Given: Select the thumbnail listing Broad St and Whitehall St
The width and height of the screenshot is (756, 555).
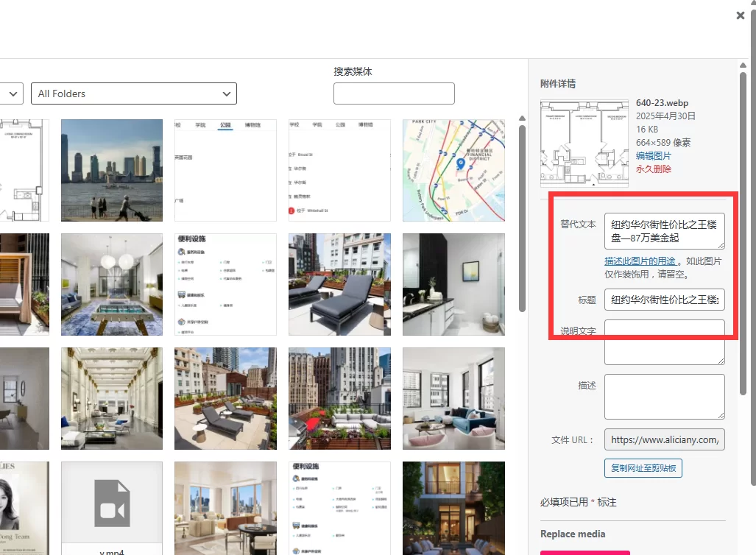Looking at the screenshot, I should pos(339,170).
